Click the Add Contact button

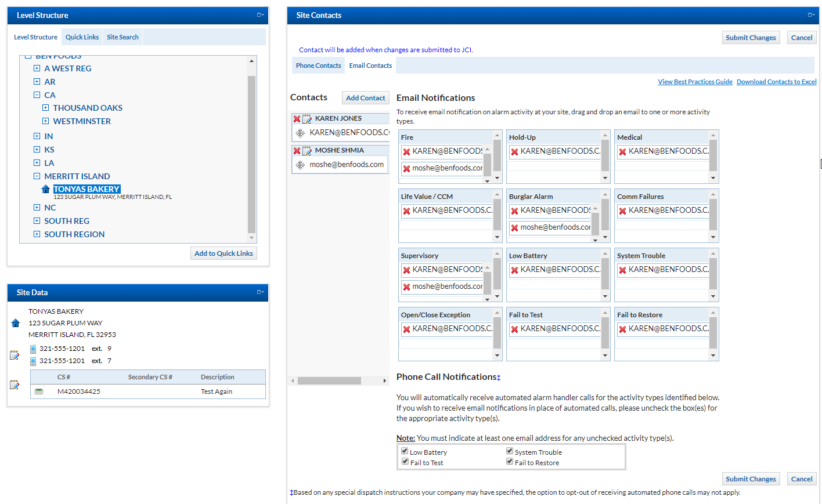(365, 98)
